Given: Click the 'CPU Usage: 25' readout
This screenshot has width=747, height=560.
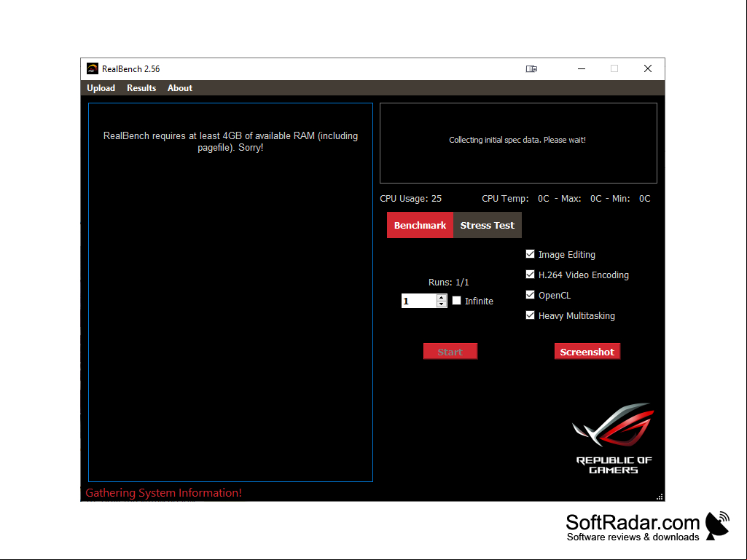Looking at the screenshot, I should pos(410,199).
